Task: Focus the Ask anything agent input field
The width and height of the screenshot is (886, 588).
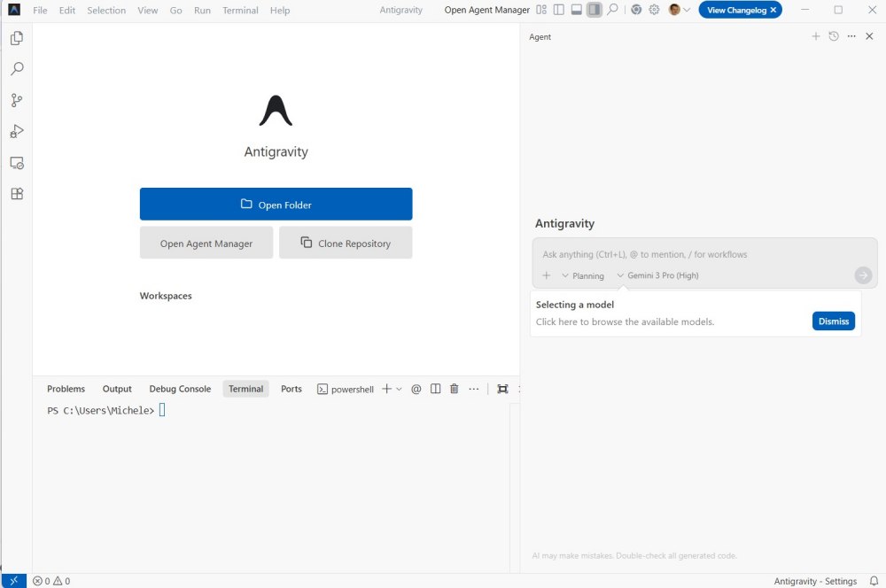Action: click(x=691, y=254)
